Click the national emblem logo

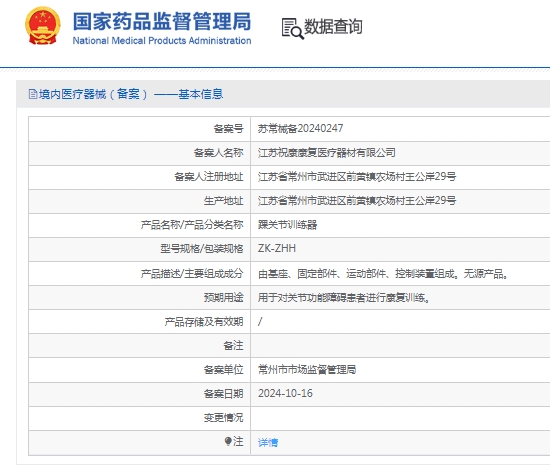click(x=42, y=26)
